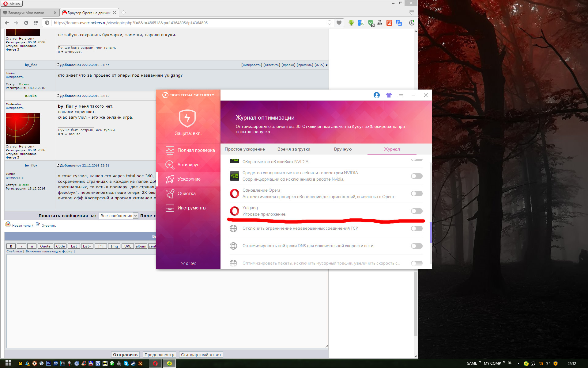This screenshot has width=588, height=368.
Task: Open the 360 hamburger menu
Action: [401, 95]
